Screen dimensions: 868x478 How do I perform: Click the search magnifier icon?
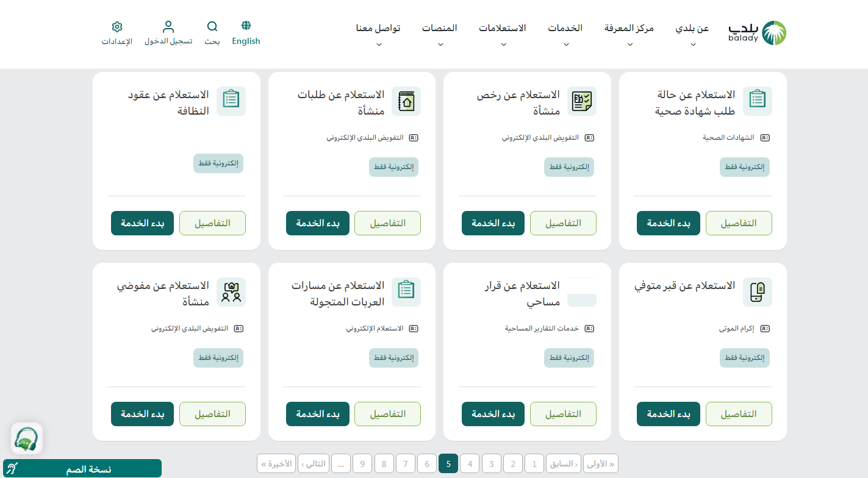pyautogui.click(x=212, y=27)
